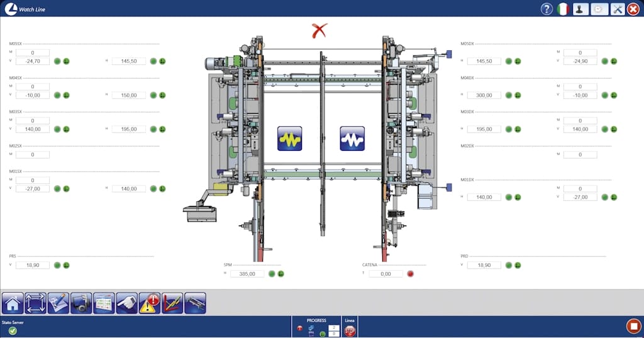This screenshot has height=338, width=644.
Task: Click the pointing hand manual mode icon
Action: [x=126, y=303]
